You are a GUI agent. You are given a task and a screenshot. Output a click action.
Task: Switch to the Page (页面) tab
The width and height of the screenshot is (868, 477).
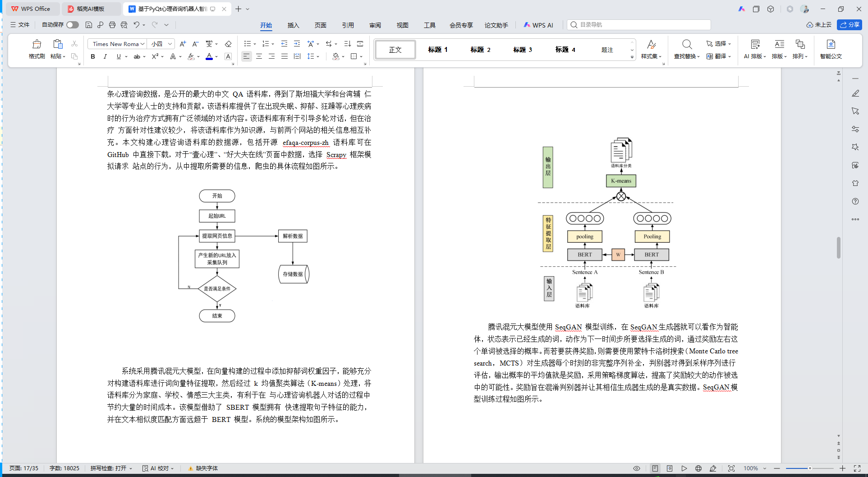(321, 25)
